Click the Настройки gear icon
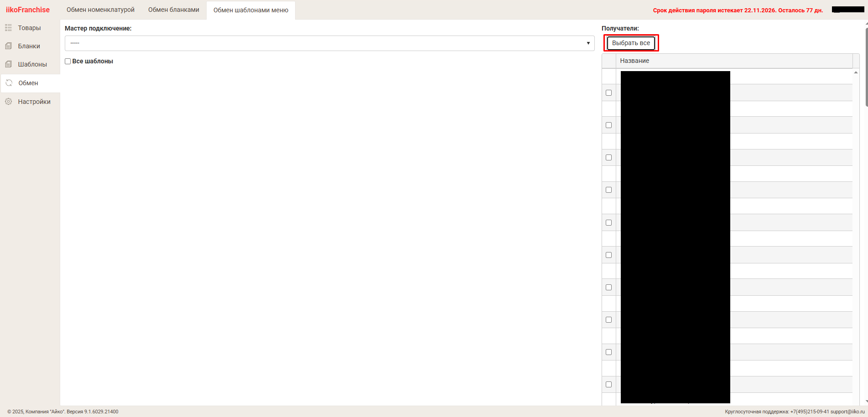Image resolution: width=868 pixels, height=417 pixels. point(8,102)
